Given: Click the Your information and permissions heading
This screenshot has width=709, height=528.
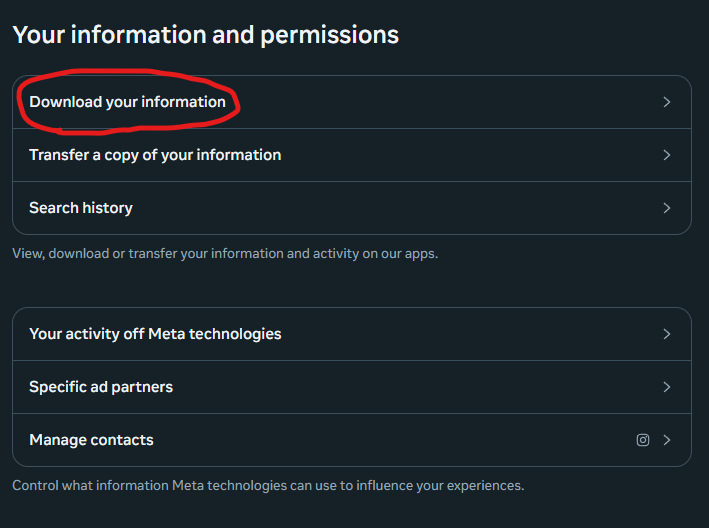Looking at the screenshot, I should 205,35.
